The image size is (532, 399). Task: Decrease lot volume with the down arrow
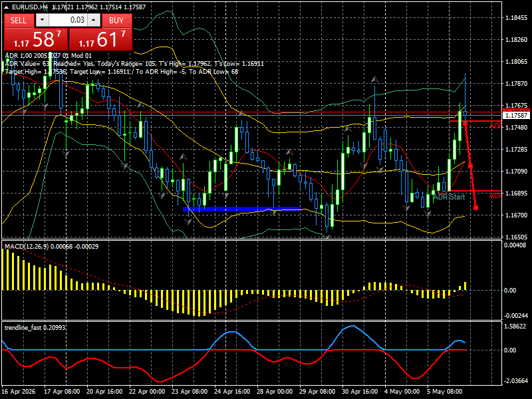[42, 20]
